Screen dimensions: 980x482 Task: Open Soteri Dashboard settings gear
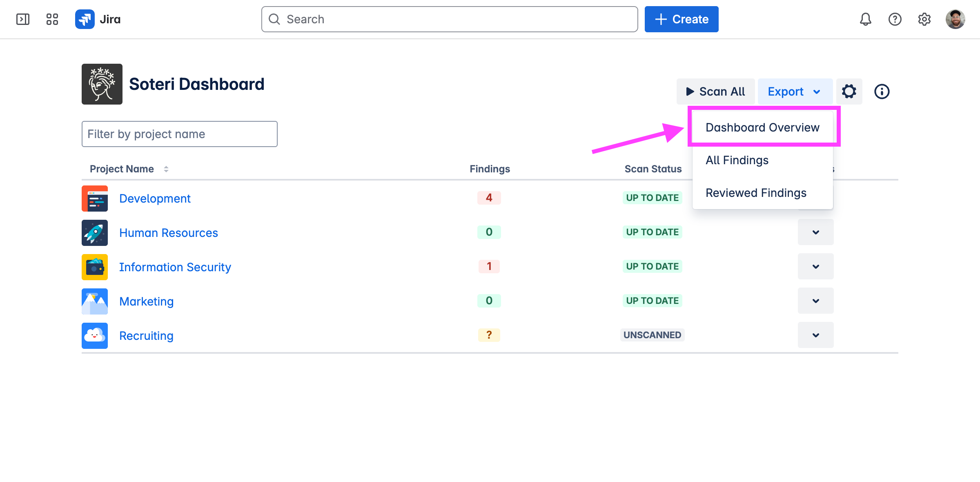point(849,91)
